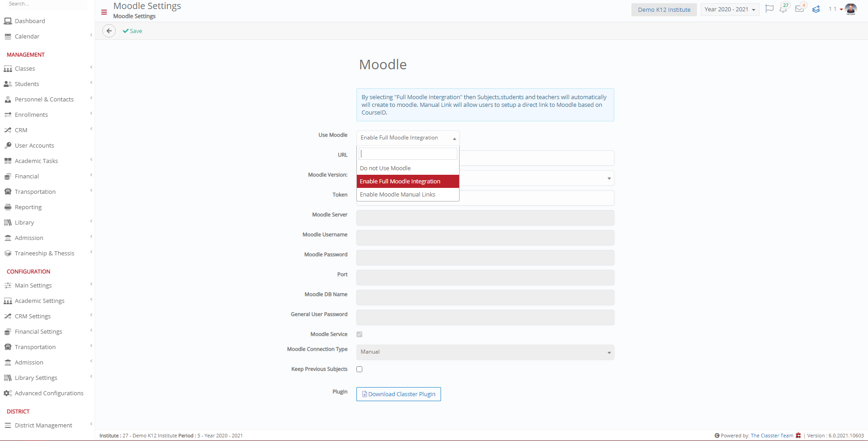Click the Demo K12 Institute button

664,10
